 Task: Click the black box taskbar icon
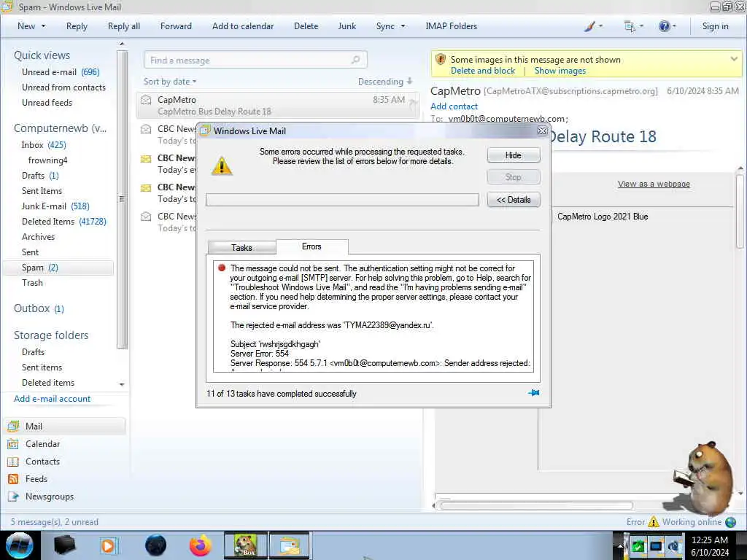pos(65,545)
